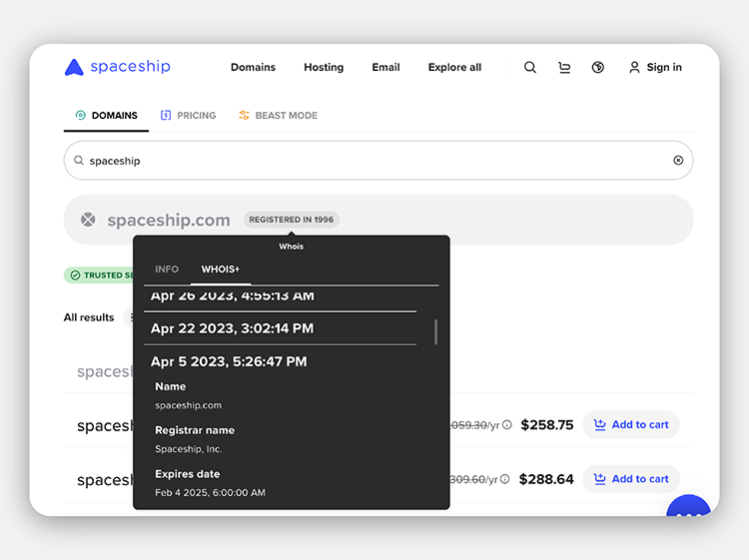
Task: Click the Spaceship rocket logo icon
Action: [x=74, y=67]
